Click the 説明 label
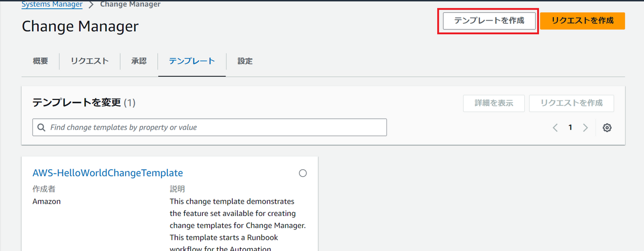The width and height of the screenshot is (644, 251). (177, 189)
